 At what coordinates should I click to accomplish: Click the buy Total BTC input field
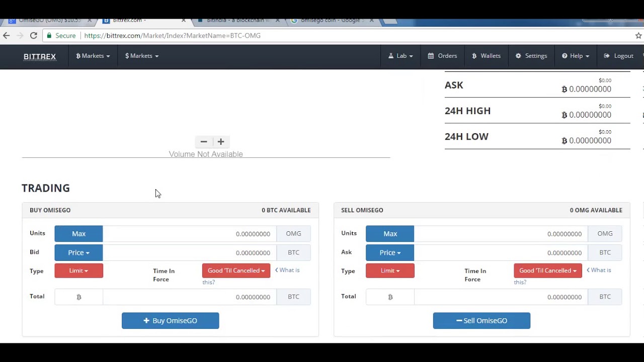[190, 297]
